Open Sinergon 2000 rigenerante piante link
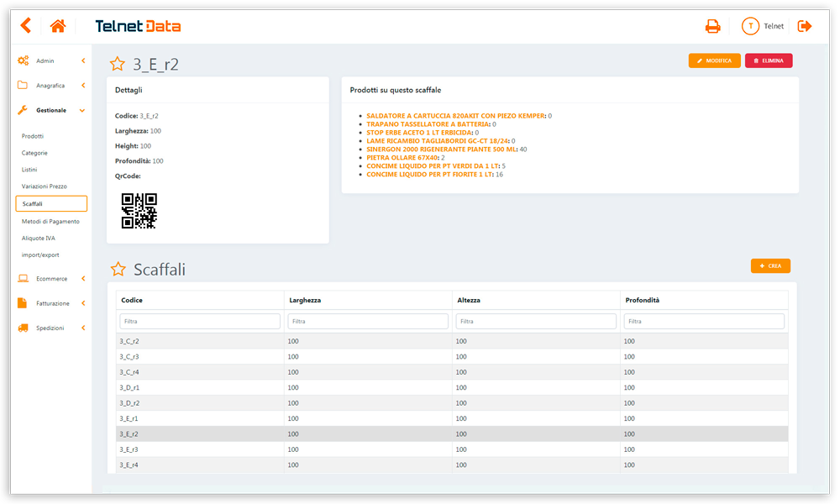Image resolution: width=840 pixels, height=504 pixels. tap(442, 149)
